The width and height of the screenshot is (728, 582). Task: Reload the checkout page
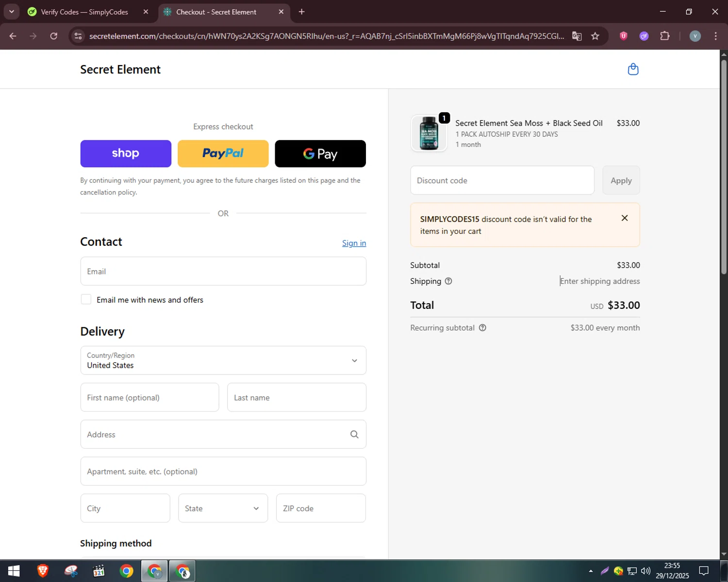click(54, 36)
